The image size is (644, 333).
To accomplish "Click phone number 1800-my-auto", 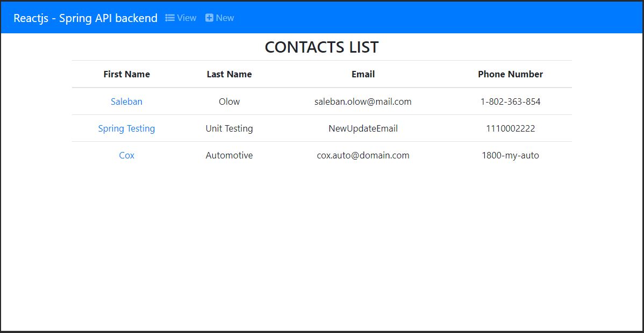I will (511, 155).
